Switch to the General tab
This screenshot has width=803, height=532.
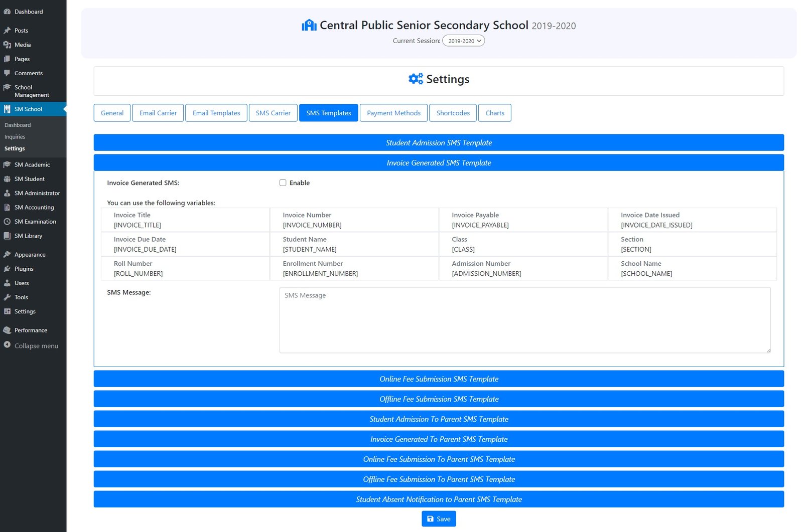pos(112,113)
